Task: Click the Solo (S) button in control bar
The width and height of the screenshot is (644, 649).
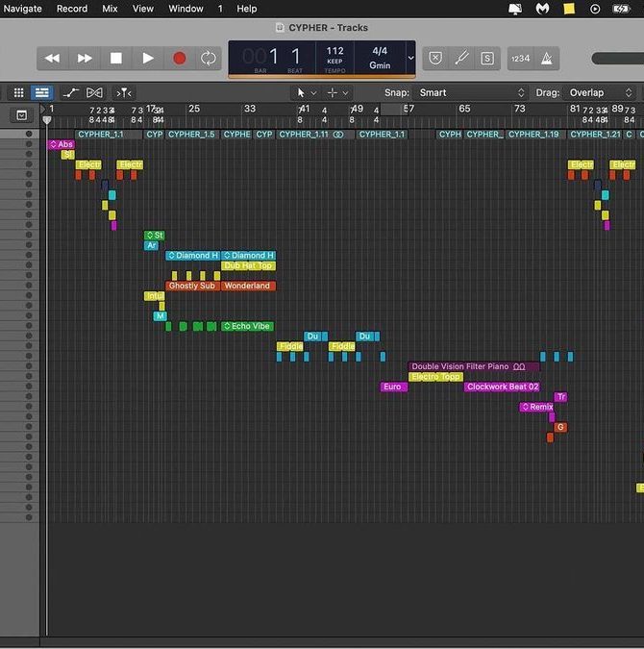Action: pyautogui.click(x=487, y=59)
